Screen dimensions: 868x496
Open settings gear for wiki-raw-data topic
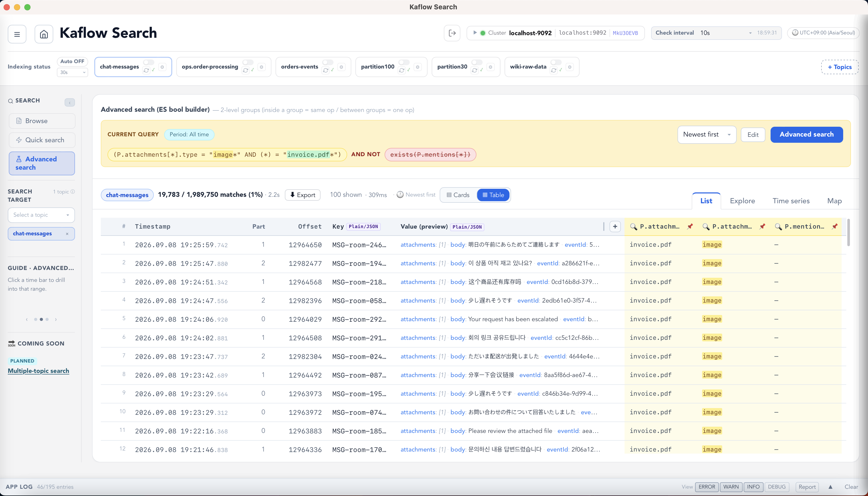(570, 67)
